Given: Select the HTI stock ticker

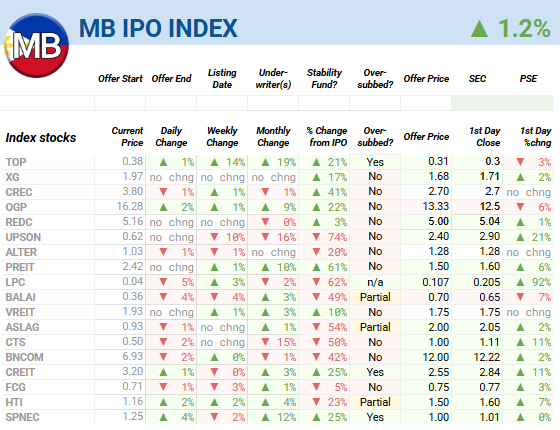Looking at the screenshot, I should [x=14, y=402].
